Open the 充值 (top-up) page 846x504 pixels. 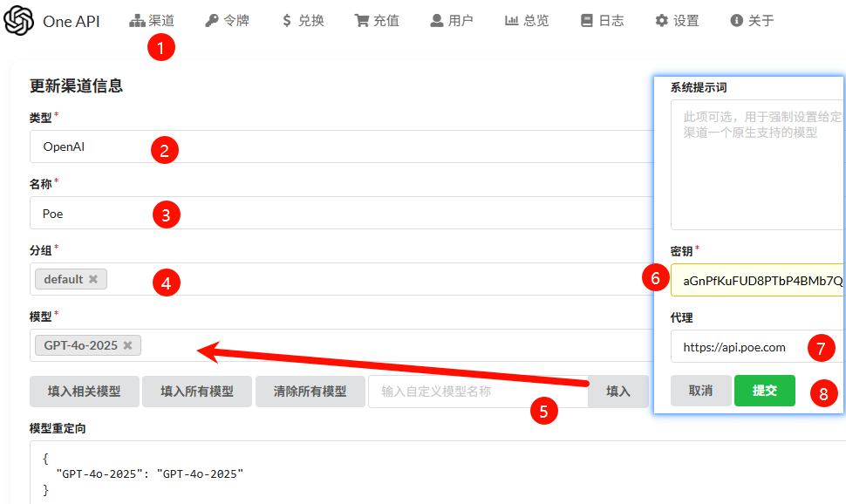coord(376,19)
